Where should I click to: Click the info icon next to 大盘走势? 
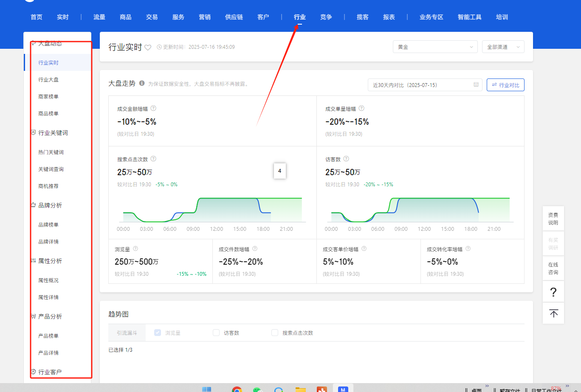point(142,84)
